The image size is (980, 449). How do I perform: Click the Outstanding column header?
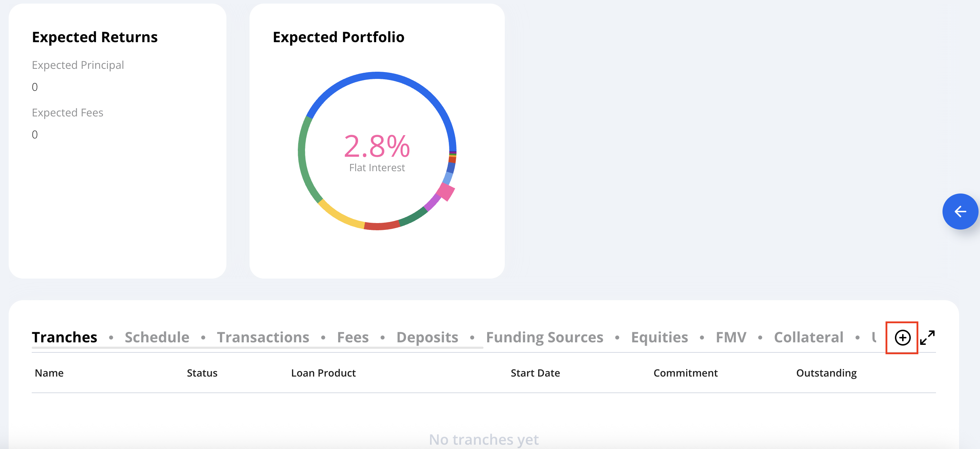coord(826,373)
